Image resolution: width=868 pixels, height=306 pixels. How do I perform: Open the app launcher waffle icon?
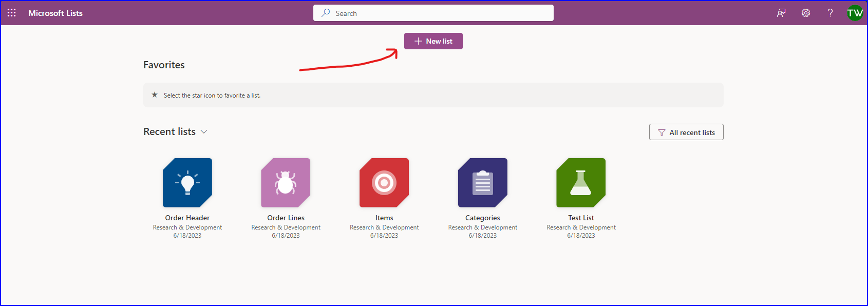(x=12, y=13)
